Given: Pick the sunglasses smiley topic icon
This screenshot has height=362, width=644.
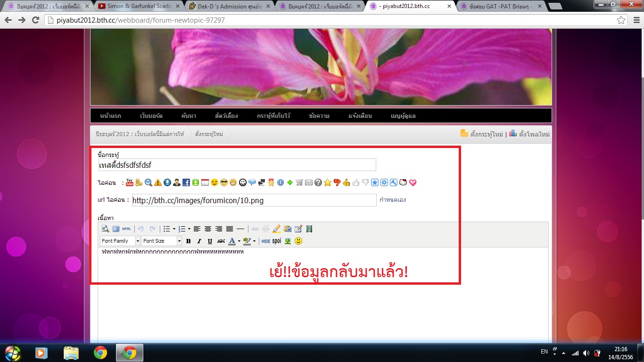Looking at the screenshot, I should [224, 182].
